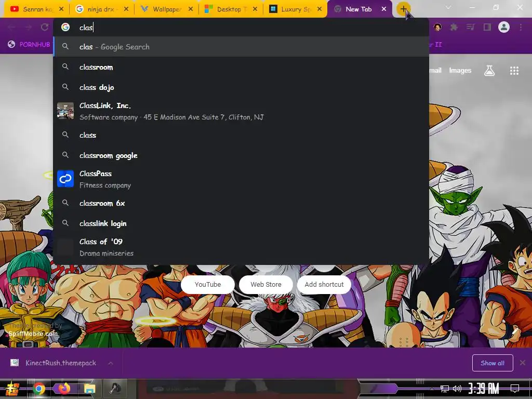Image resolution: width=532 pixels, height=399 pixels.
Task: Open the Senran YouTube tab
Action: (34, 9)
